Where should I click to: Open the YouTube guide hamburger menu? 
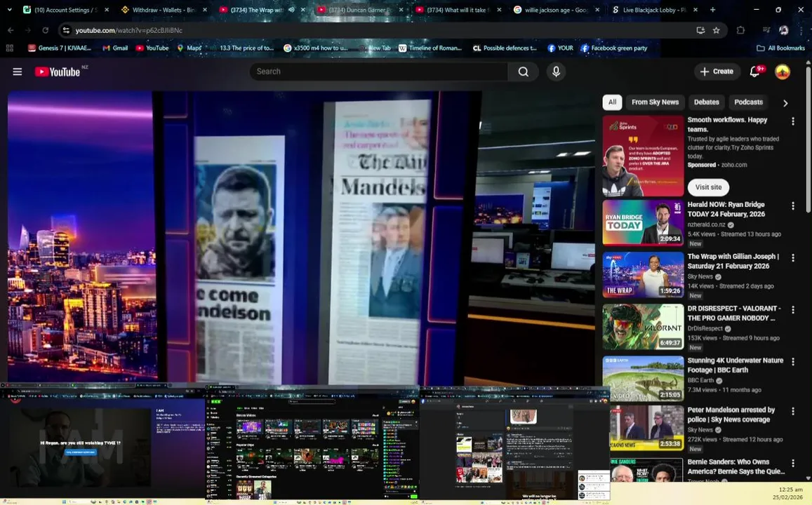pos(17,72)
